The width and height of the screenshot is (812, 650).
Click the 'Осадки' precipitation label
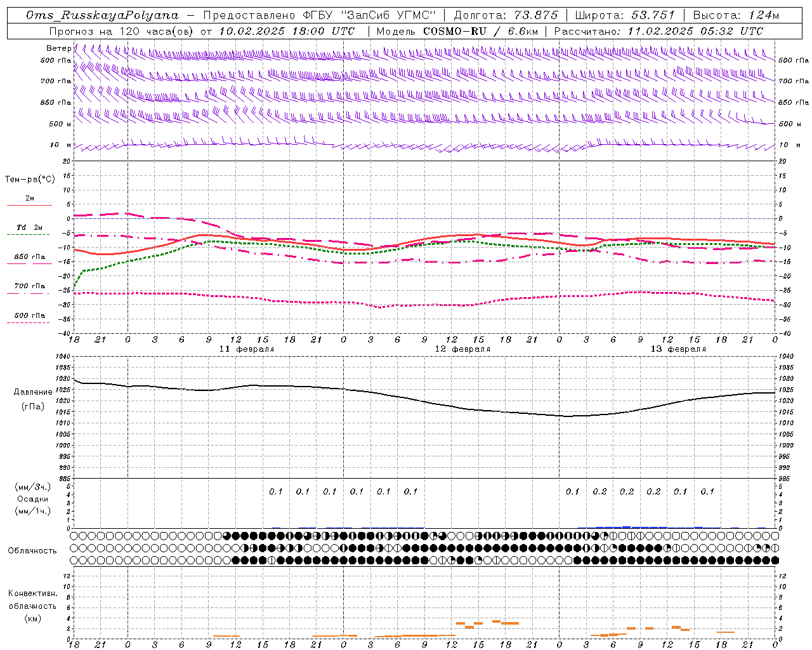32,499
